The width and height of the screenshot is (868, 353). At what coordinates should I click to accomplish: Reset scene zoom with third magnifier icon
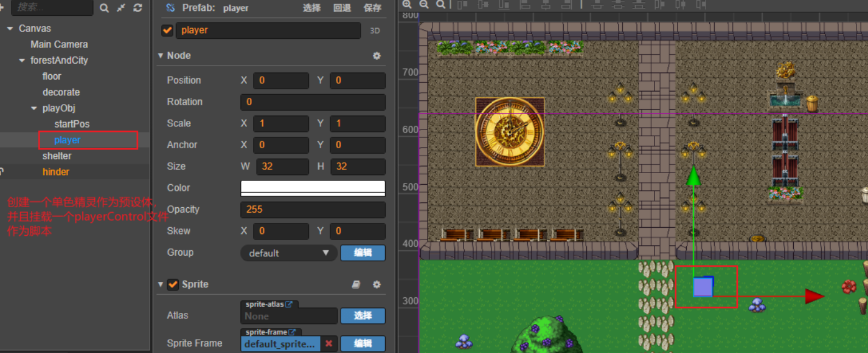click(440, 4)
